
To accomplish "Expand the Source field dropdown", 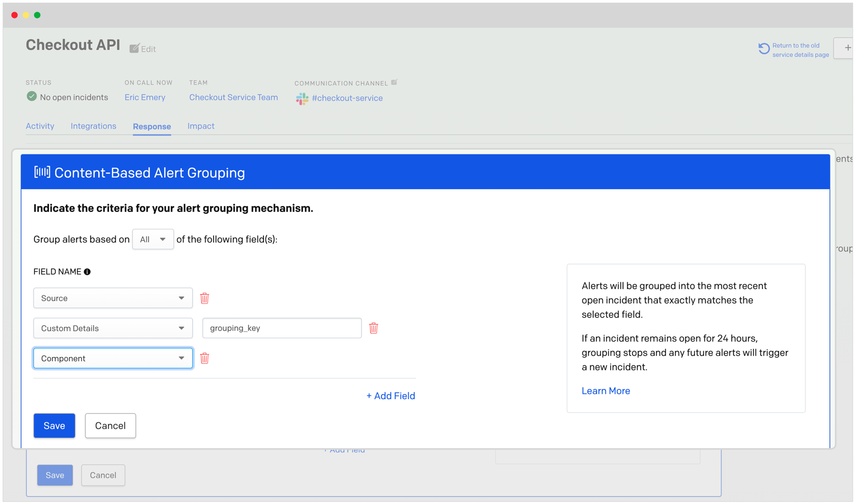I will tap(113, 298).
